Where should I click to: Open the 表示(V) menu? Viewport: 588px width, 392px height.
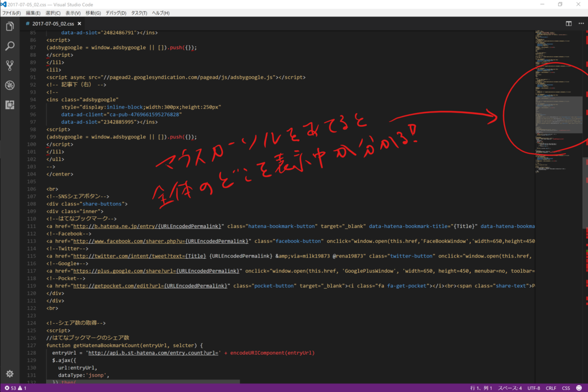(73, 13)
